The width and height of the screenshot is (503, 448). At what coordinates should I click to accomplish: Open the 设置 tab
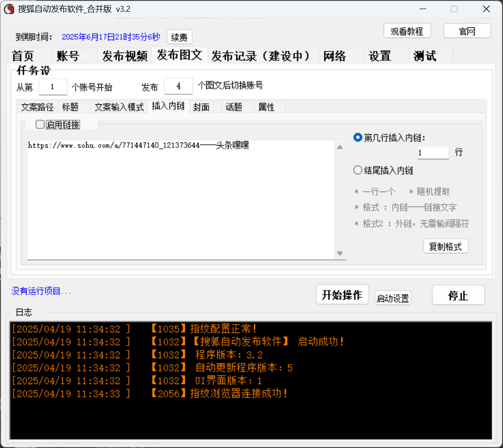(386, 56)
